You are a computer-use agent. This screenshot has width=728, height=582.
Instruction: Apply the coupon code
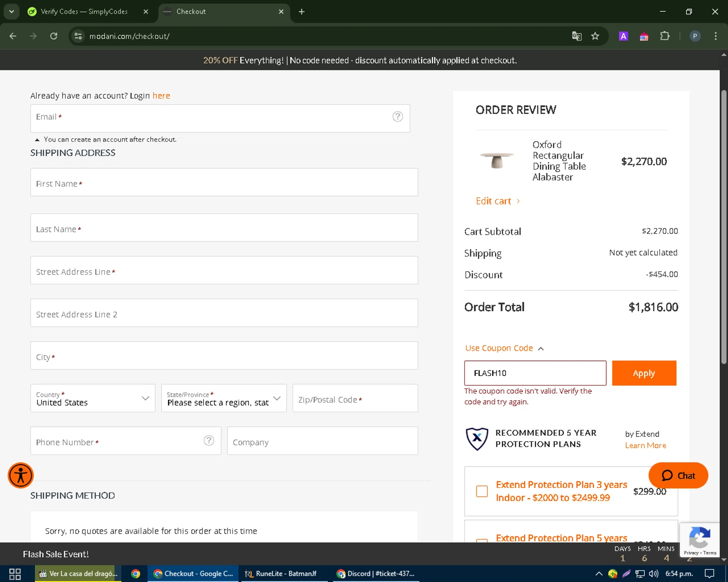(x=644, y=373)
